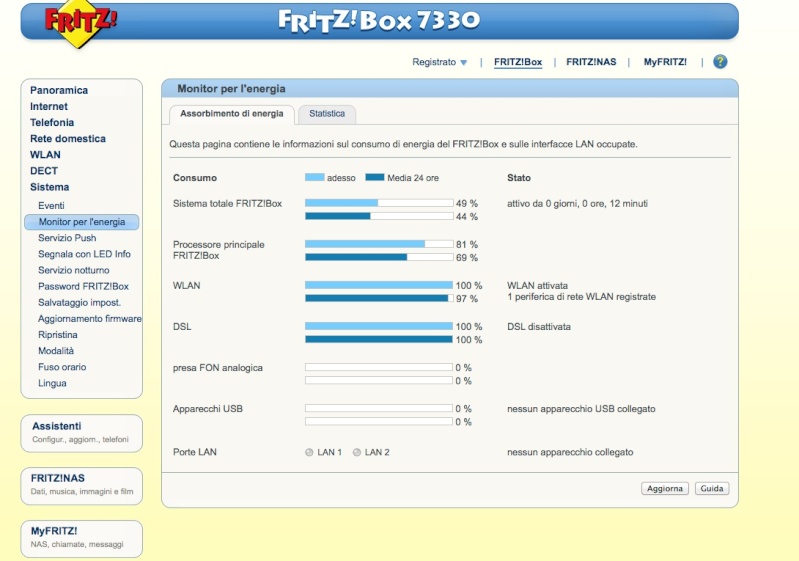Viewport: 799px width, 561px height.
Task: Open the FRITZ!NAS sidebar panel
Action: (x=82, y=486)
